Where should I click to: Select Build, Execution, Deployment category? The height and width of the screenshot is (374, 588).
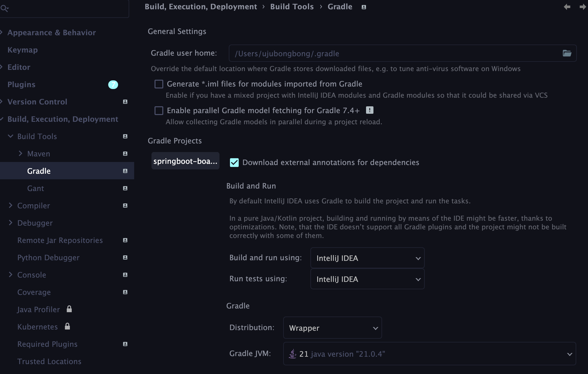coord(63,119)
